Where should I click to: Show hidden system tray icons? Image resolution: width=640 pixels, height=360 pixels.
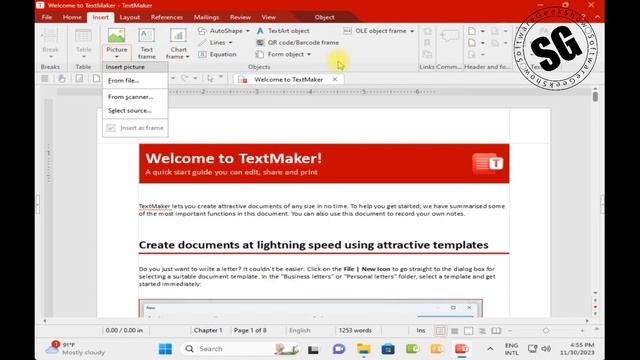490,349
